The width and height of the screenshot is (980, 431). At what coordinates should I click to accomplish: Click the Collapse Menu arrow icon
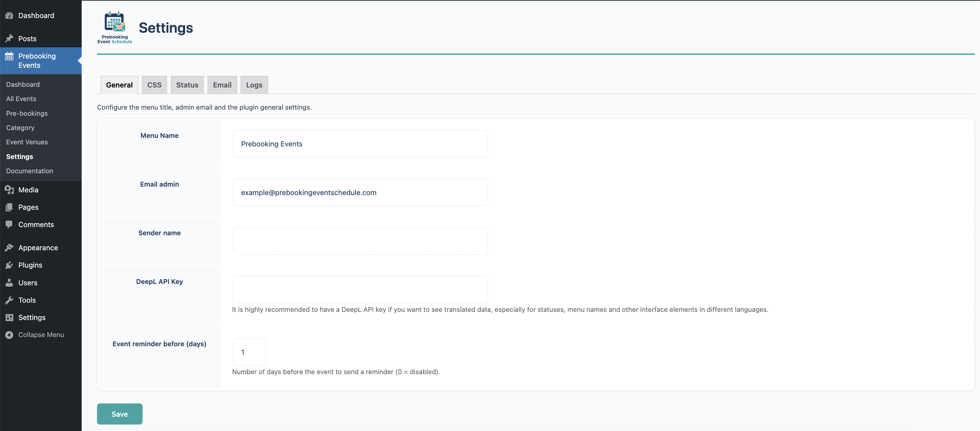[x=10, y=335]
